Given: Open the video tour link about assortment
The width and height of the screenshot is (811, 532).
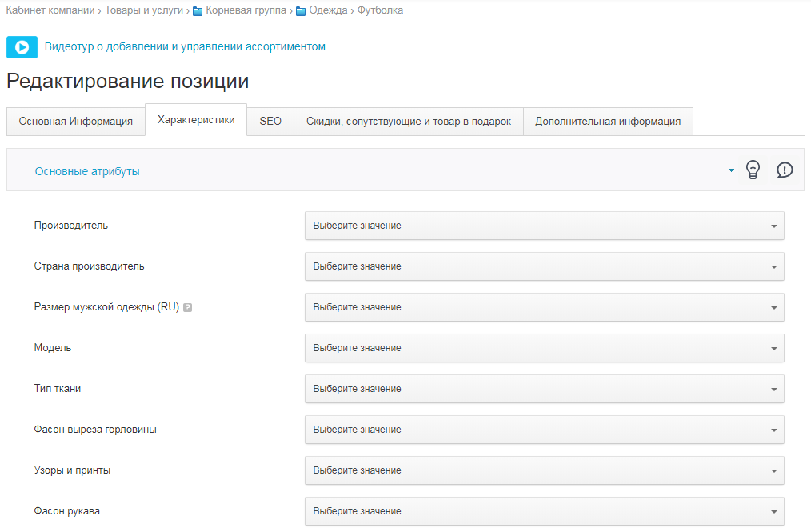Looking at the screenshot, I should point(185,46).
